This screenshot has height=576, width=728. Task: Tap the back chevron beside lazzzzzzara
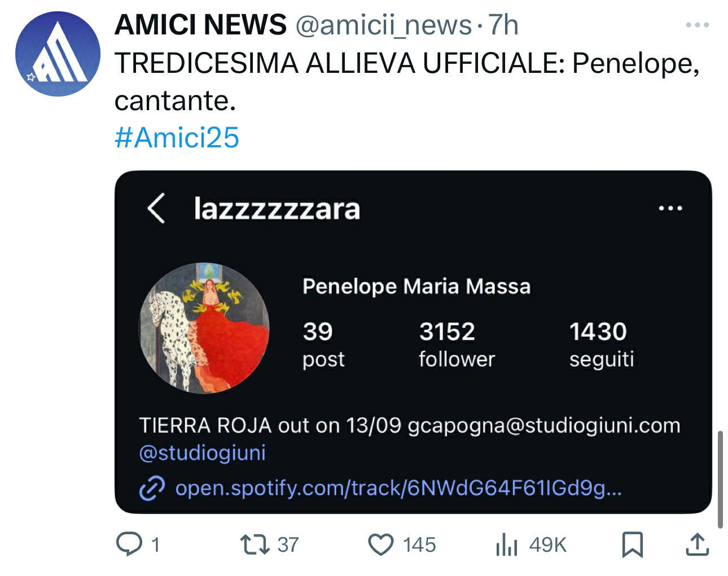point(156,208)
